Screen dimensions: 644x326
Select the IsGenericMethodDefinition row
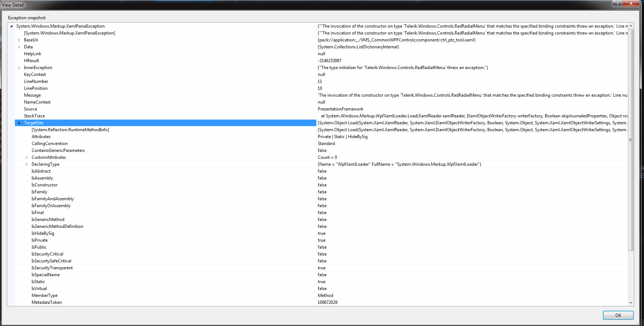[321, 226]
